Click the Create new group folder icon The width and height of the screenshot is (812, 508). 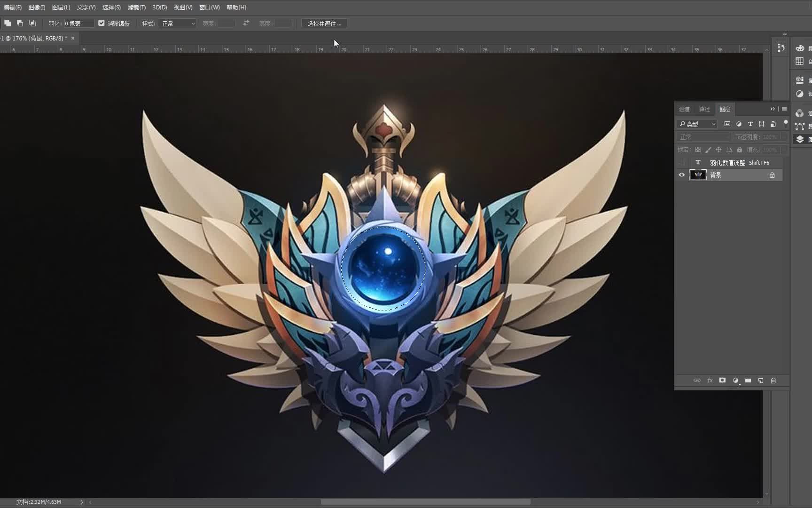(748, 381)
